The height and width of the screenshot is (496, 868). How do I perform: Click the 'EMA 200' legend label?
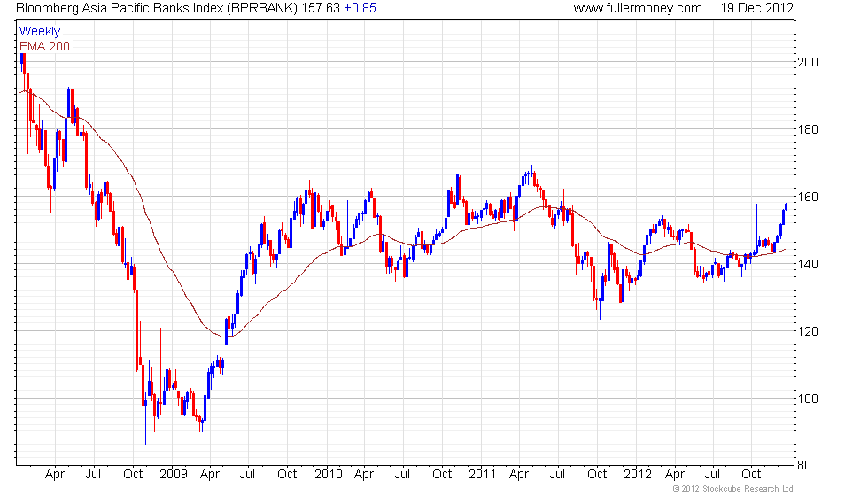44,46
